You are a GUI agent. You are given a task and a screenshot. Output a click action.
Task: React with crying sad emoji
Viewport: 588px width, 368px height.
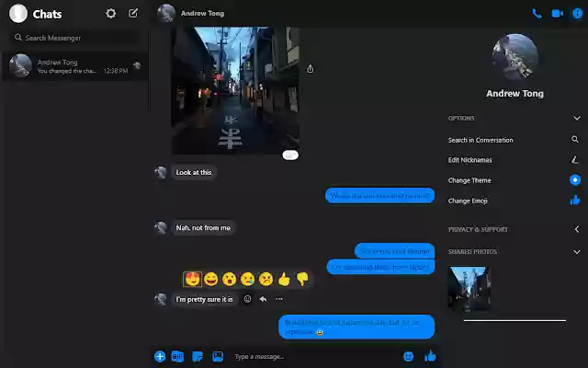point(247,280)
